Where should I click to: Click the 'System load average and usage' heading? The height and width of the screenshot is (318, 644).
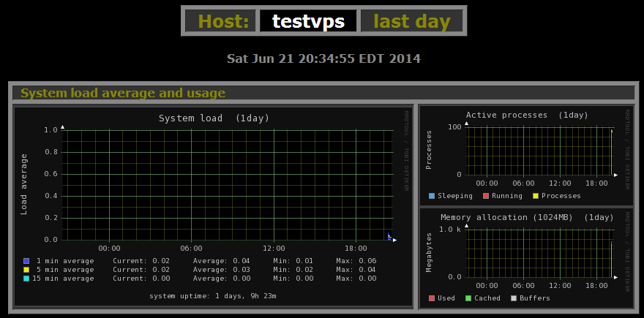pyautogui.click(x=123, y=93)
